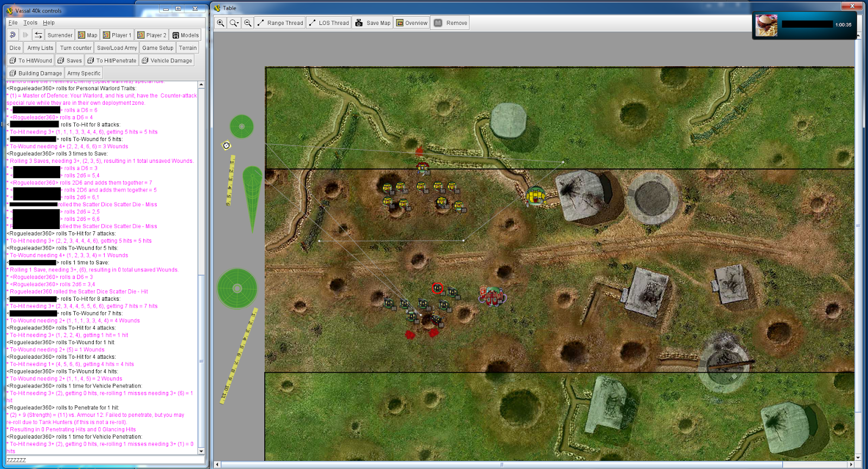
Task: Select the yellow vehicle on the map
Action: (x=536, y=196)
